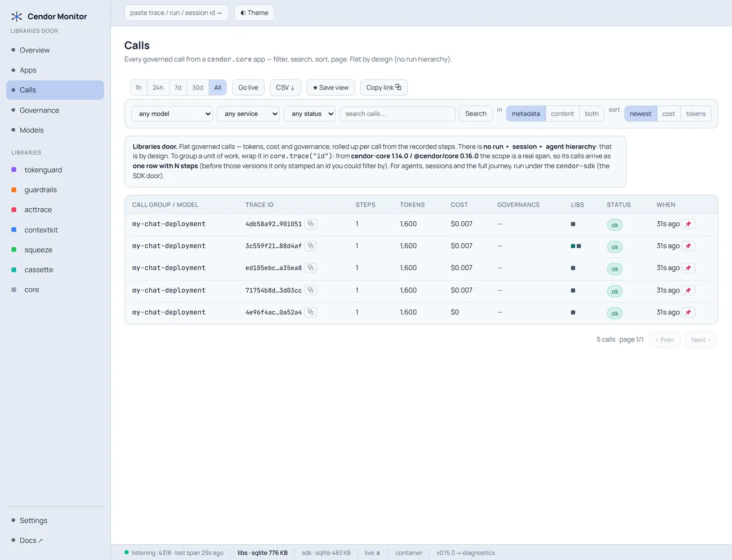Viewport: 732px width, 560px height.
Task: Pin the call with trace 4e96f4ac…0a52a4
Action: 688,312
